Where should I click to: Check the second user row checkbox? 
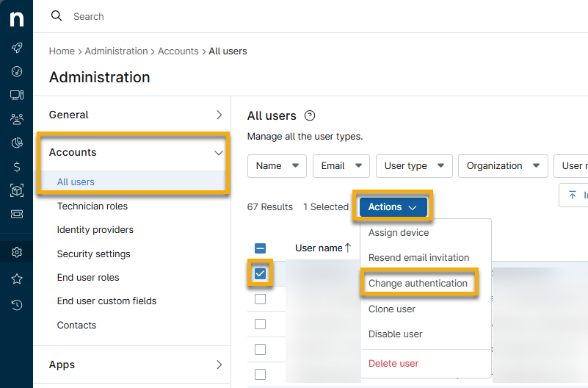(x=260, y=299)
